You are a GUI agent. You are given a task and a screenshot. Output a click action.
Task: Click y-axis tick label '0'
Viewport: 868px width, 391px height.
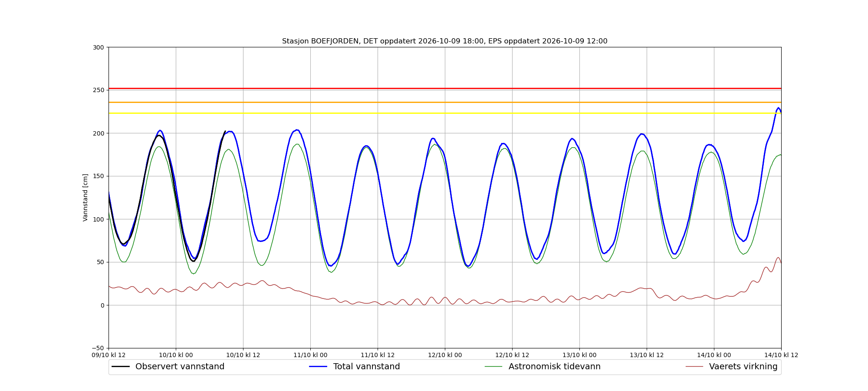tap(103, 305)
